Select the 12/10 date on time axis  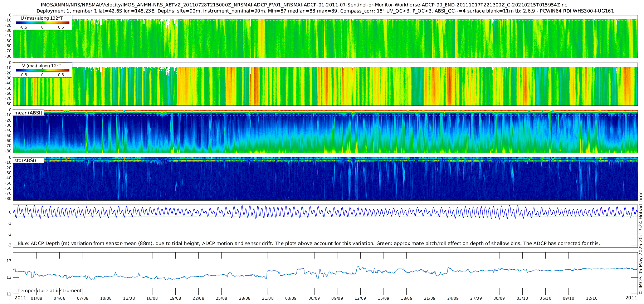tap(591, 298)
